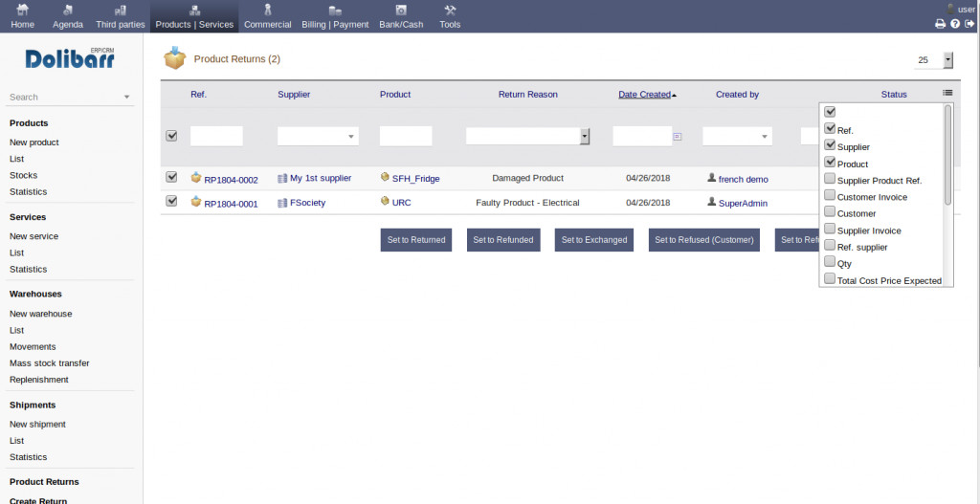
Task: Click the Ref. filter input field
Action: click(x=216, y=137)
